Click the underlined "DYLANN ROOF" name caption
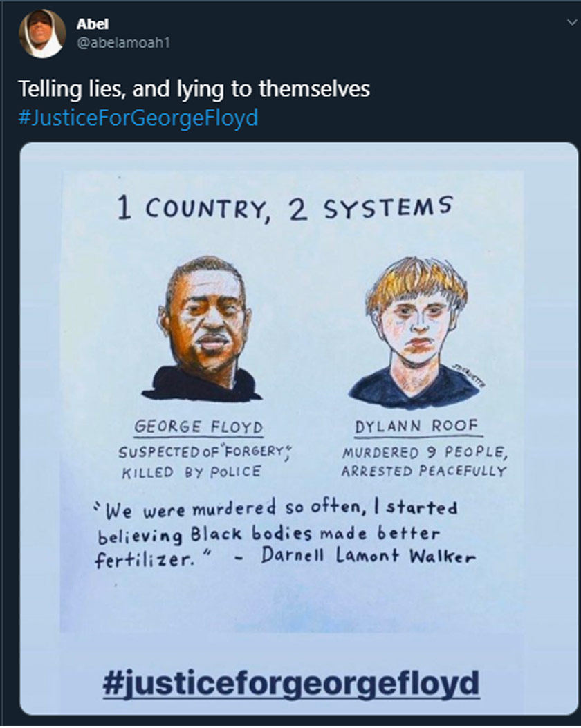This screenshot has height=728, width=581. (x=416, y=427)
